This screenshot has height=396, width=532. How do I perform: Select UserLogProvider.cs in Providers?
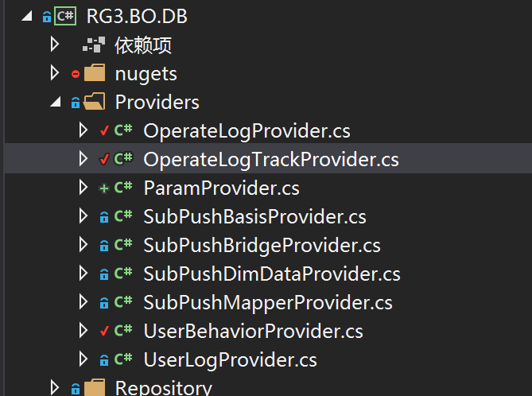click(x=230, y=359)
